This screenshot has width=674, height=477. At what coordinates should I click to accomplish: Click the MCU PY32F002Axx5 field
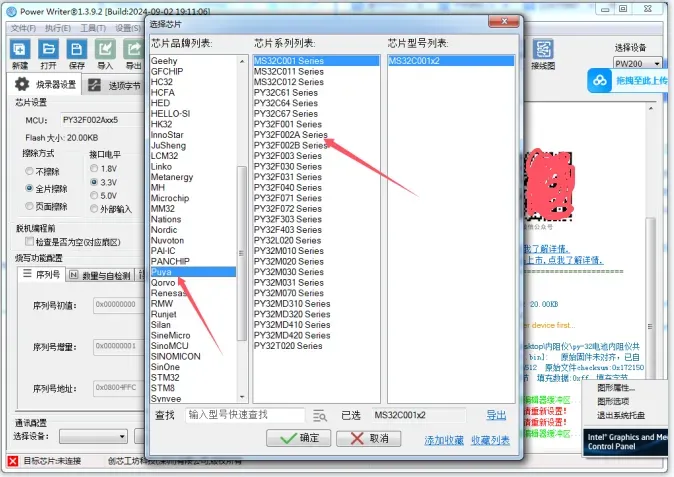pyautogui.click(x=102, y=120)
